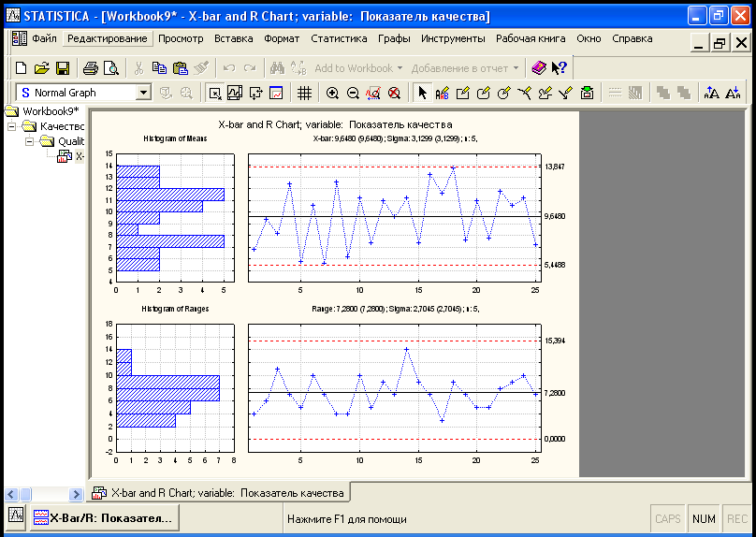Open the Графы menu
The image size is (756, 537).
coord(394,38)
